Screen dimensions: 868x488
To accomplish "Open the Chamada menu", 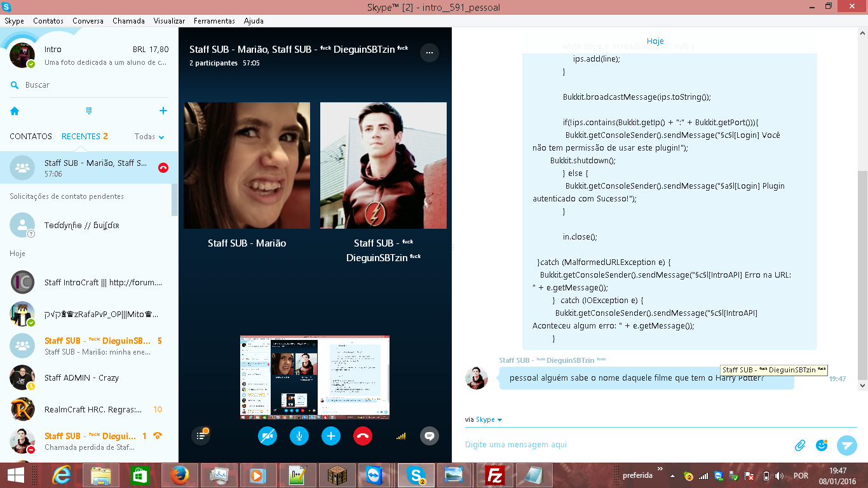I will point(129,21).
